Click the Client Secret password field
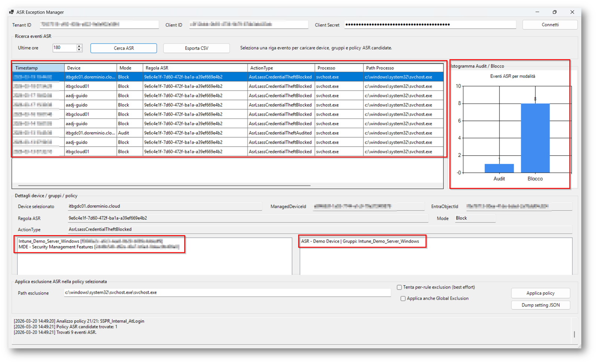The width and height of the screenshot is (597, 364). tap(430, 25)
